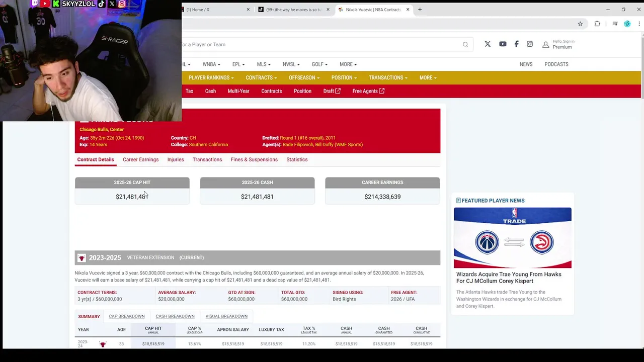This screenshot has height=362, width=644.
Task: Open the browser extensions puzzle icon
Action: click(597, 24)
